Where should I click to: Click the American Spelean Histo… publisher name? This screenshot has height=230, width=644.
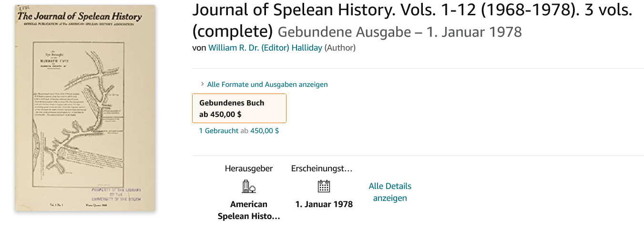pyautogui.click(x=248, y=210)
